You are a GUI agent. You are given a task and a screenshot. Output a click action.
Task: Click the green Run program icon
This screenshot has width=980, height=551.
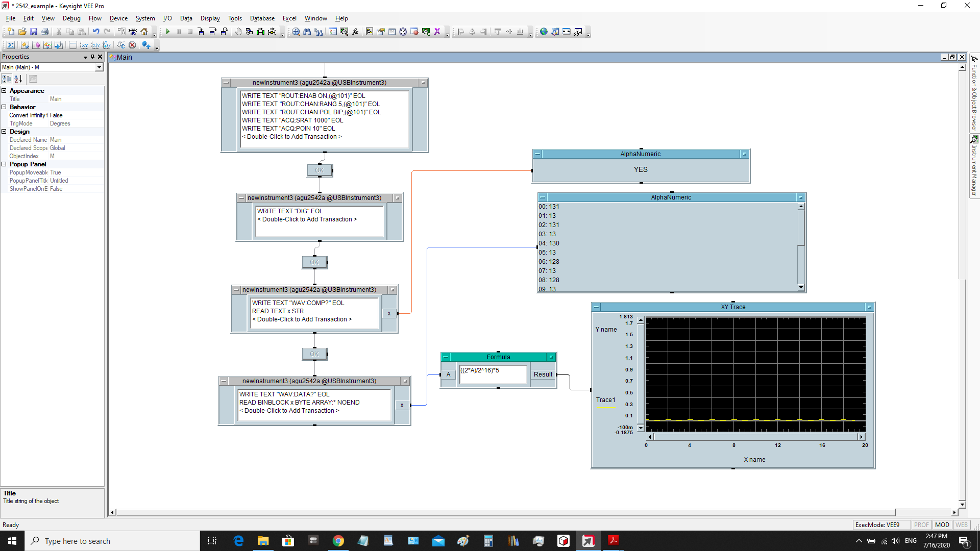(167, 32)
